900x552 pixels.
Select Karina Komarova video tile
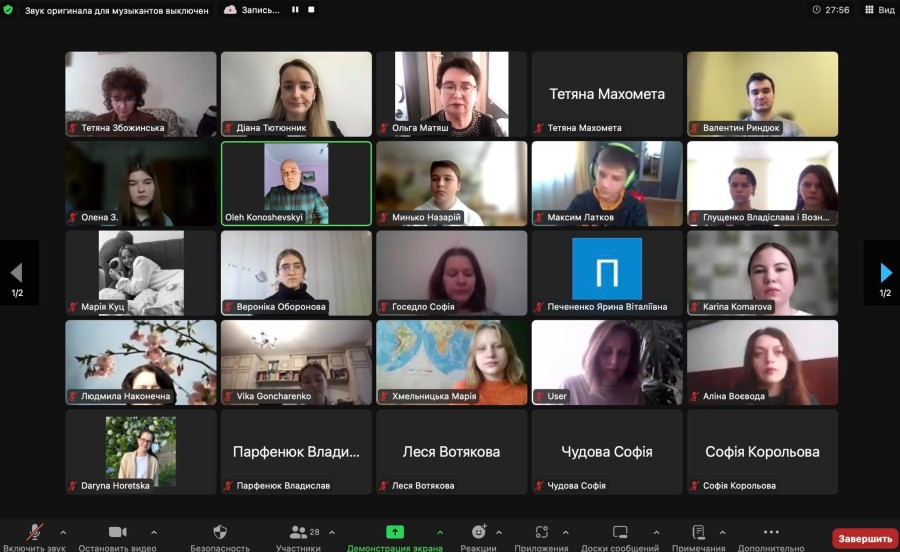pyautogui.click(x=763, y=273)
